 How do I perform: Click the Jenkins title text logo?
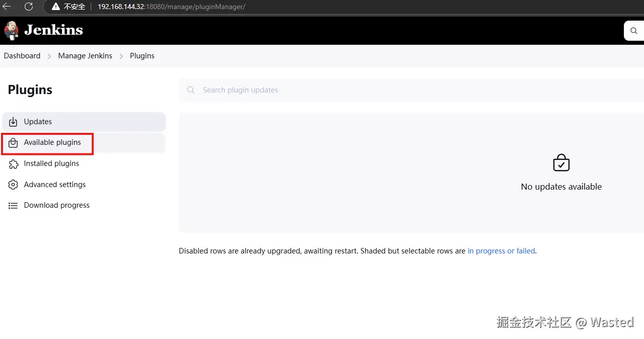coord(54,30)
